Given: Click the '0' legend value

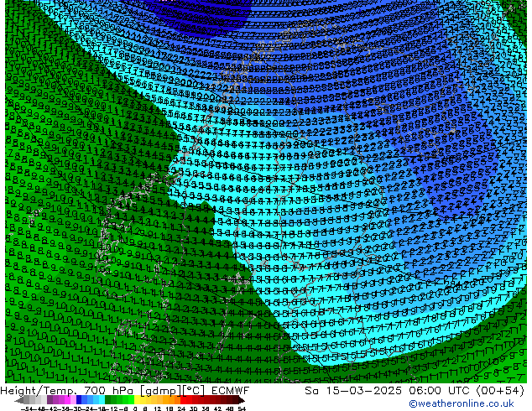Looking at the screenshot, I should 135,408.
